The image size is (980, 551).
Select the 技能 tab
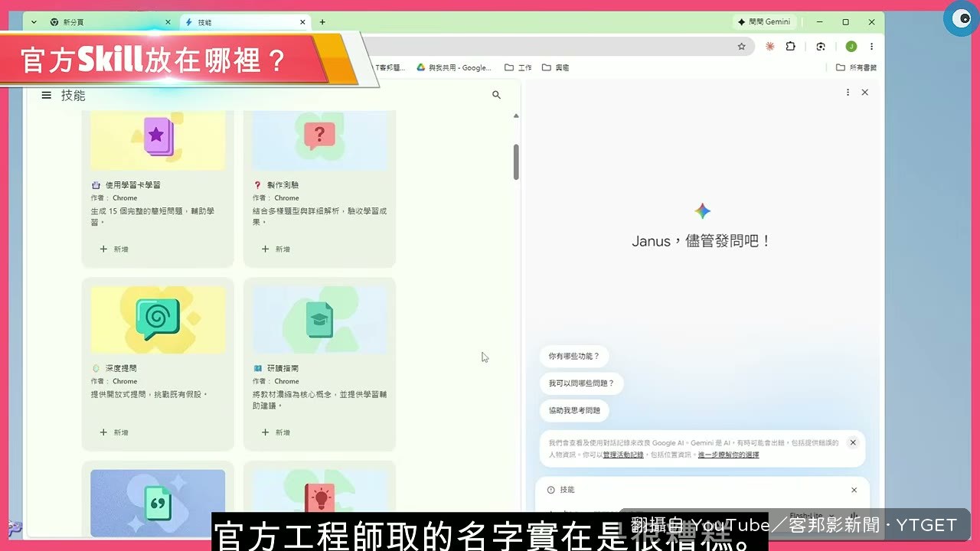pyautogui.click(x=246, y=22)
